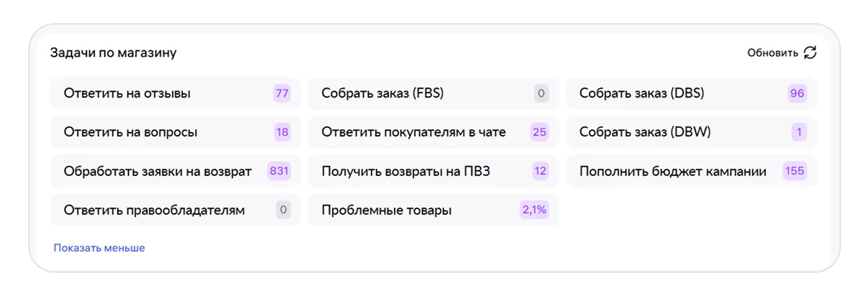Click the Обновить text label

click(x=772, y=53)
